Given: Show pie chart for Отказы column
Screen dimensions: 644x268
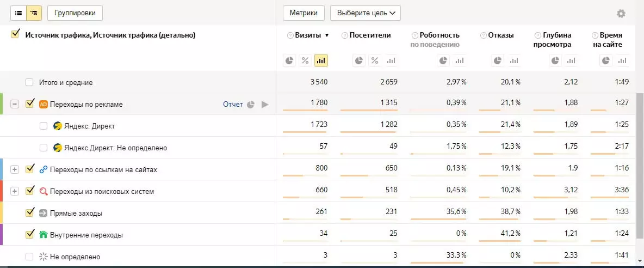Looking at the screenshot, I should click(x=497, y=60).
